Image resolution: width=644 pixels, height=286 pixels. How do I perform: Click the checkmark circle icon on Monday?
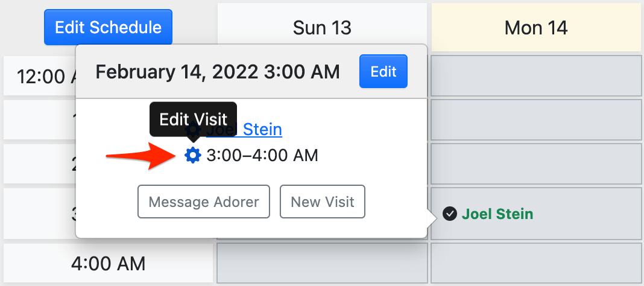tap(449, 214)
